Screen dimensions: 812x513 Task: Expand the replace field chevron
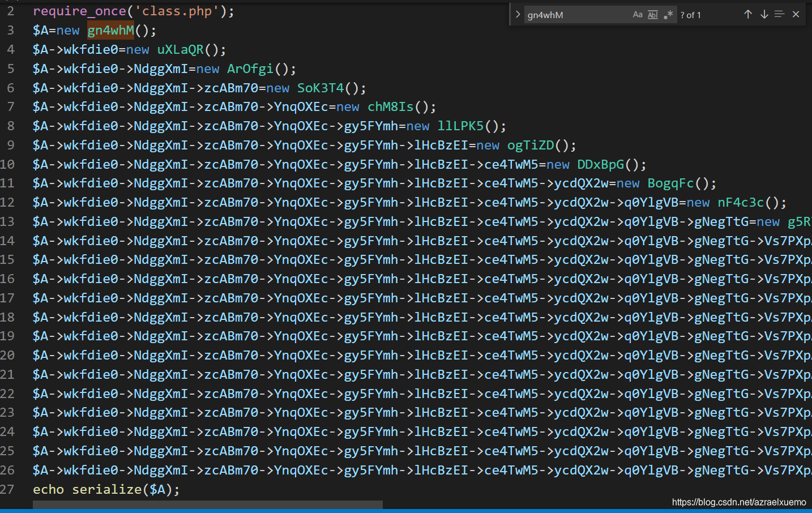click(x=518, y=14)
